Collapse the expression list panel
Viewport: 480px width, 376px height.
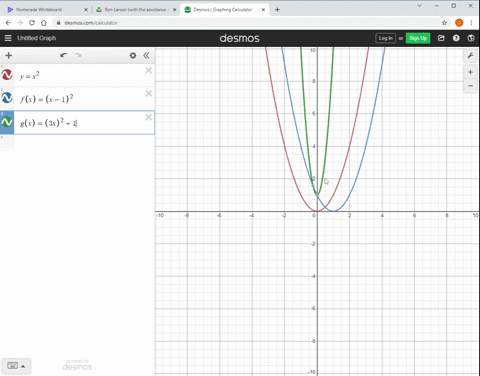pyautogui.click(x=146, y=55)
